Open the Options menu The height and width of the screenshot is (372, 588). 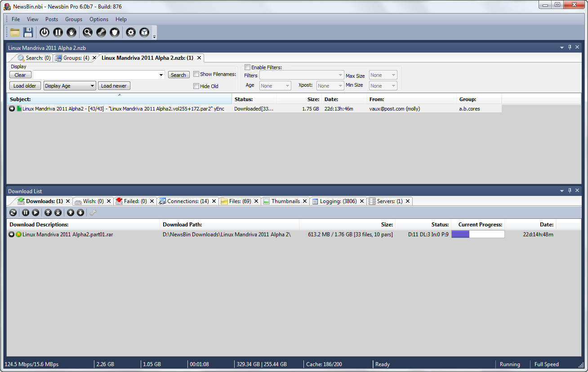(x=99, y=19)
